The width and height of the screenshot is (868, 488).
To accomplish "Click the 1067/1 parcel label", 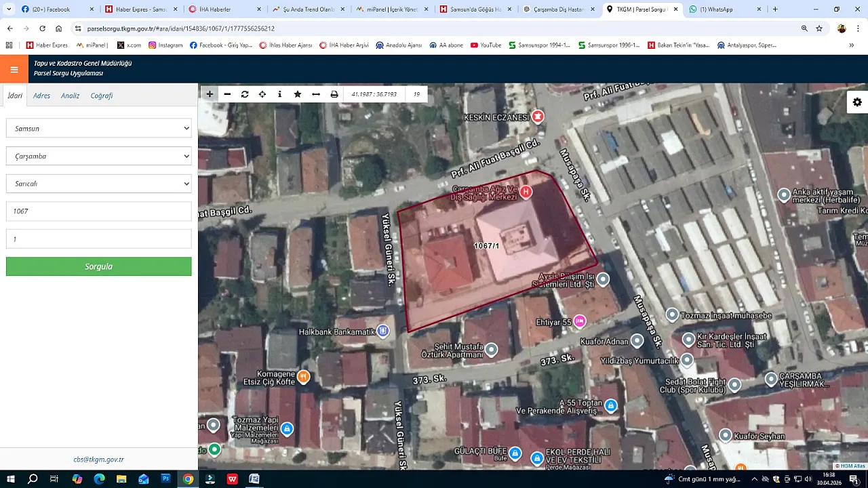I will coord(486,246).
